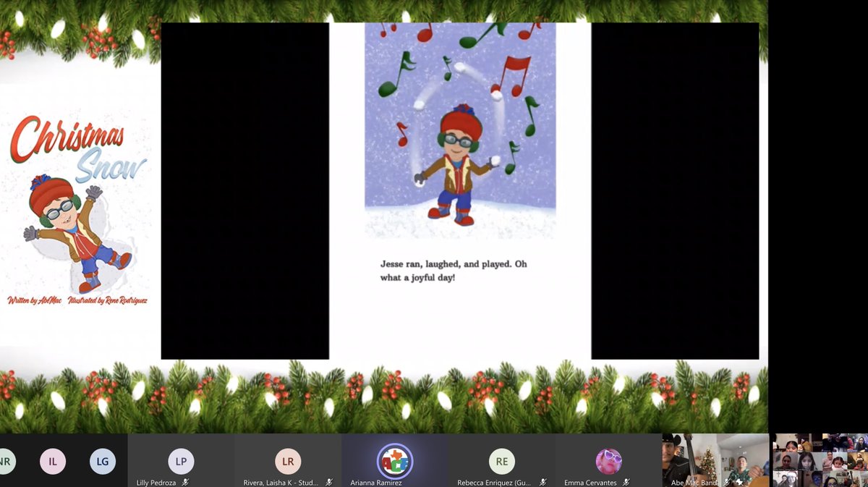Click 'Written by AbeMac' credit on cover
Viewport: 868px width, 487px height.
click(x=35, y=300)
